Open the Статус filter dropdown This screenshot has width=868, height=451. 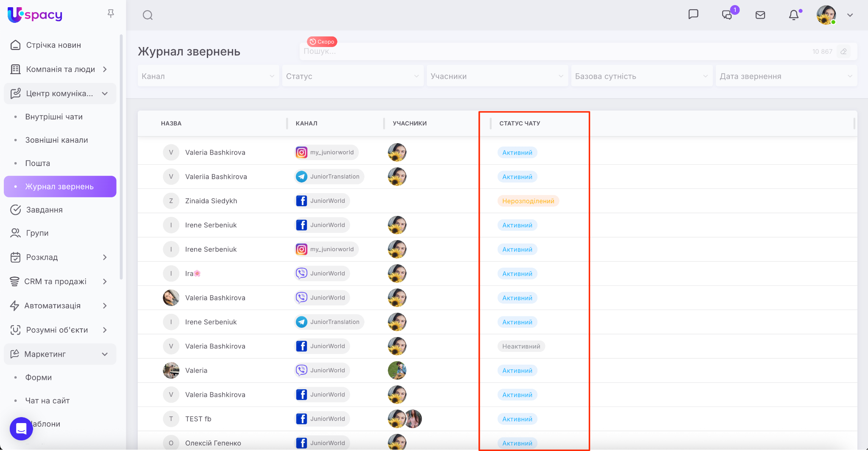tap(353, 76)
